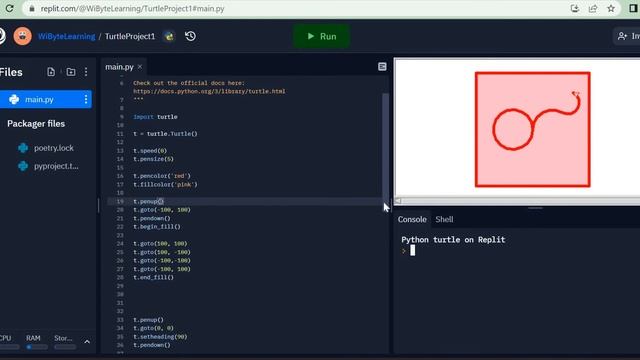Run the program with the Run button

[322, 36]
